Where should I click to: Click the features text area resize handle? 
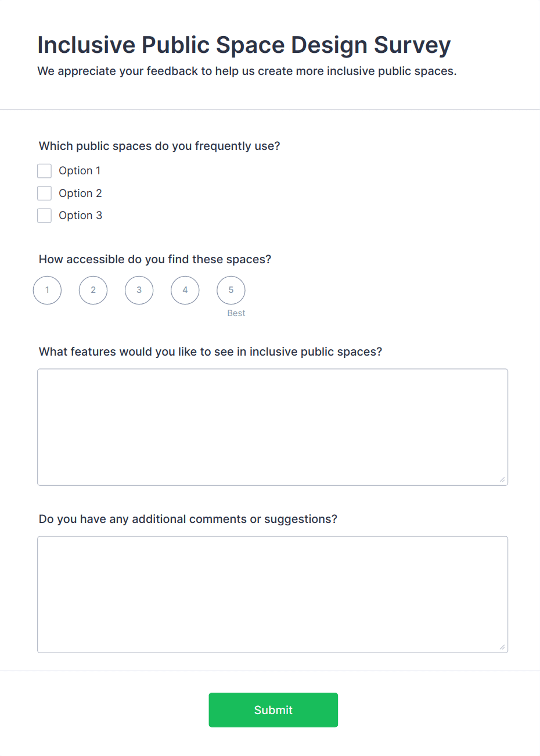(502, 480)
